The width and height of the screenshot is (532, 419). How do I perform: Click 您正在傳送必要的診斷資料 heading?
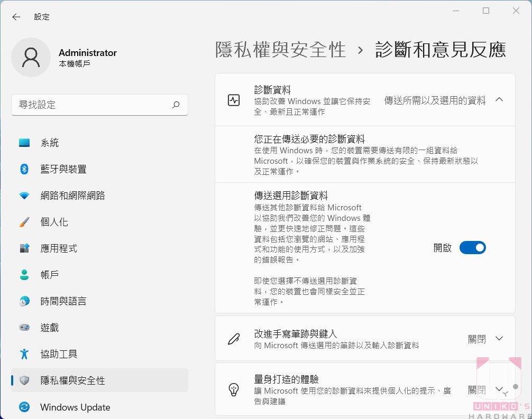point(309,139)
